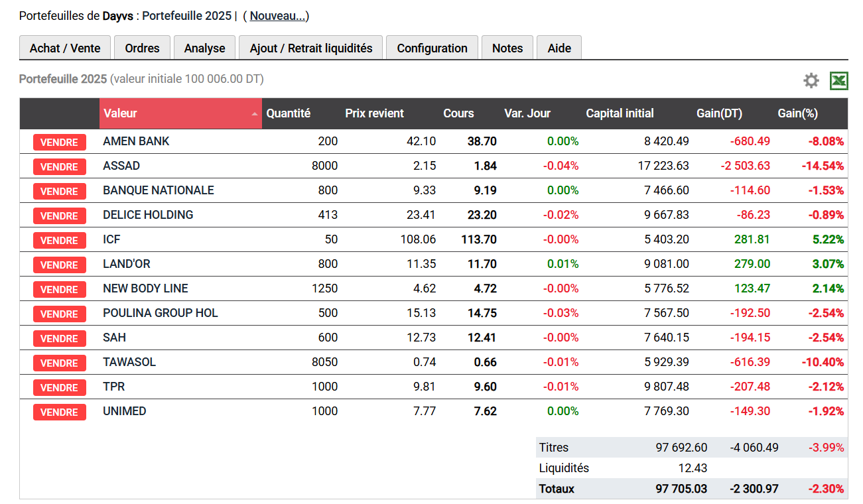This screenshot has width=863, height=504.
Task: Select BANQUE NATIONALE name cell
Action: coord(159,190)
